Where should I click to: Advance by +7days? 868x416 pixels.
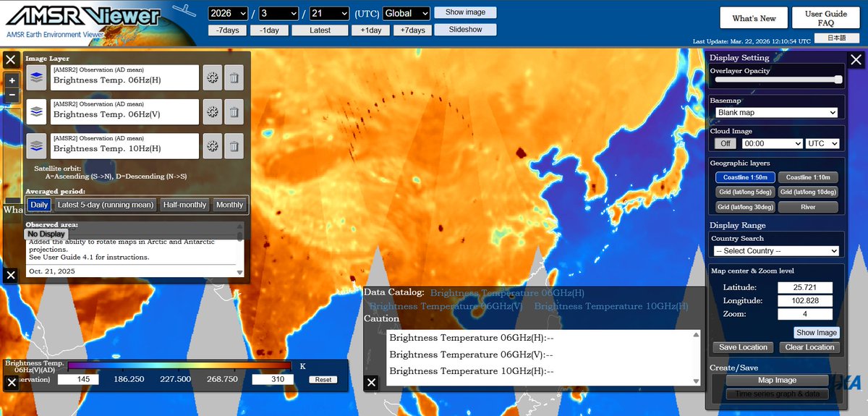412,30
